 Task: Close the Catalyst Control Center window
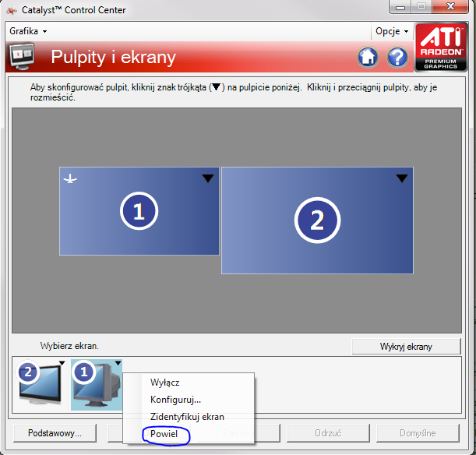[450, 7]
